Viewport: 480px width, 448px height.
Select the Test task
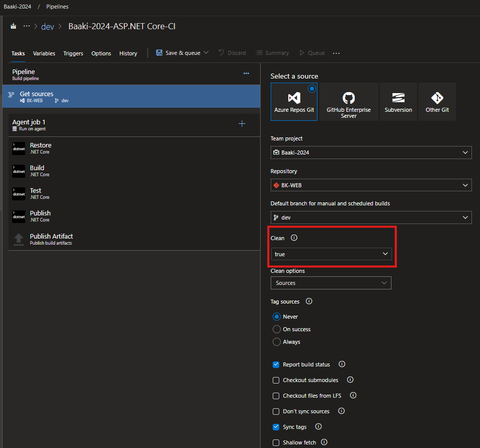134,193
